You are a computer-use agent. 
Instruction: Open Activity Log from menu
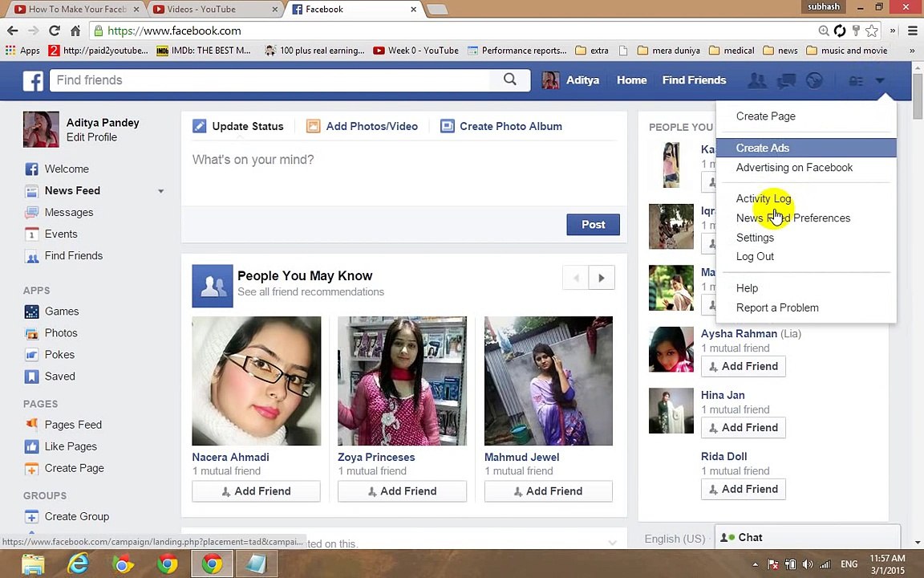[763, 199]
